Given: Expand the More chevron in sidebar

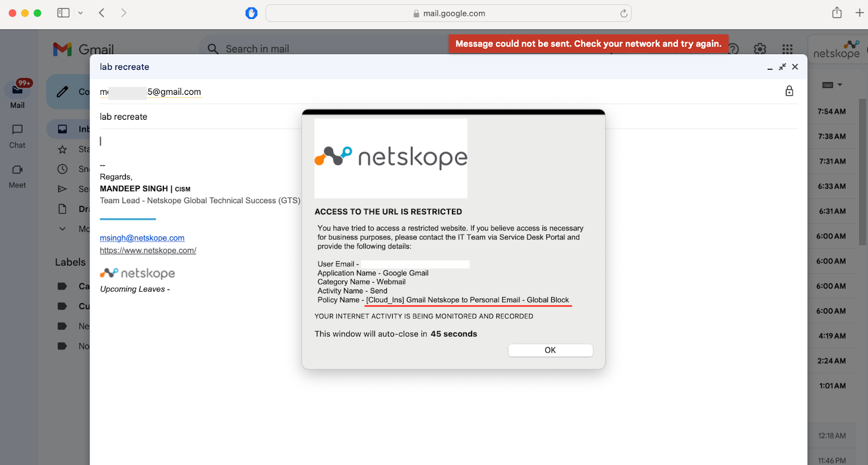Looking at the screenshot, I should tap(62, 229).
